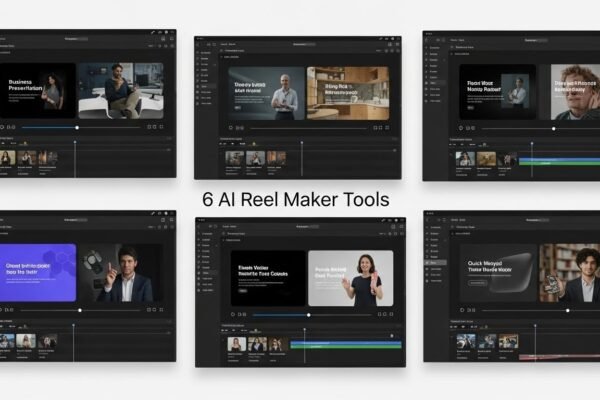Click pencil icon in kitchen window title bar
The image size is (600, 400).
click(381, 39)
